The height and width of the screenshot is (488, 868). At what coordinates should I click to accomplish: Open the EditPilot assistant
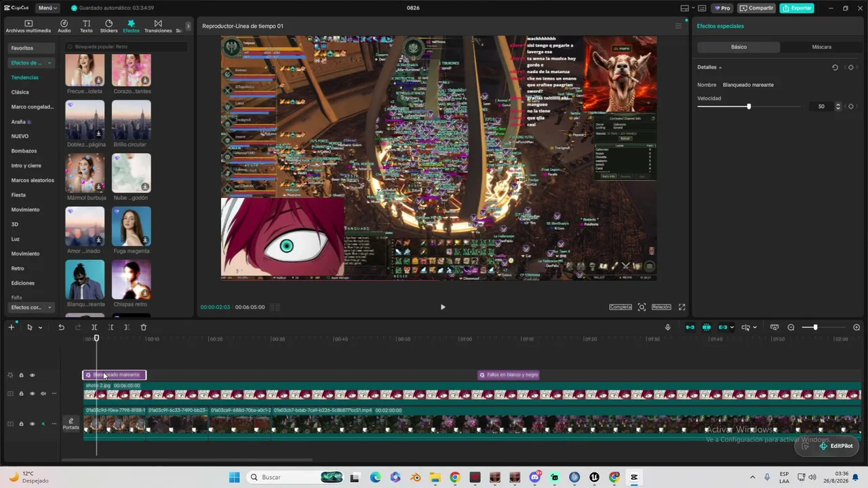coord(835,446)
